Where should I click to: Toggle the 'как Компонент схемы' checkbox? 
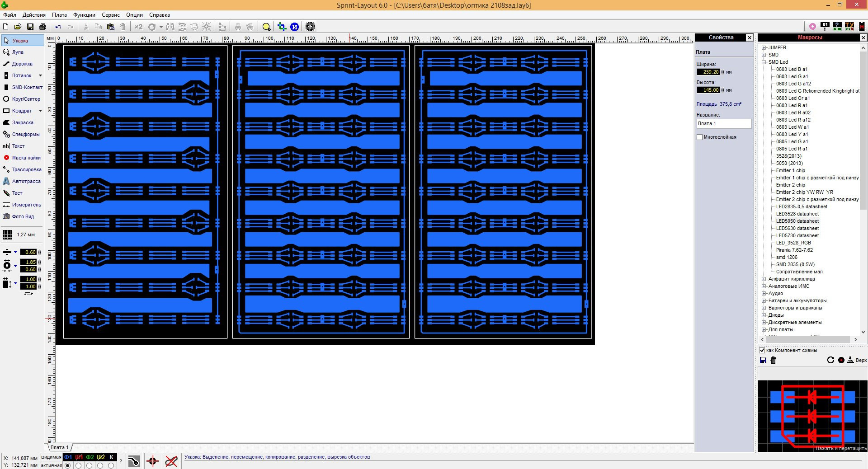(x=762, y=350)
